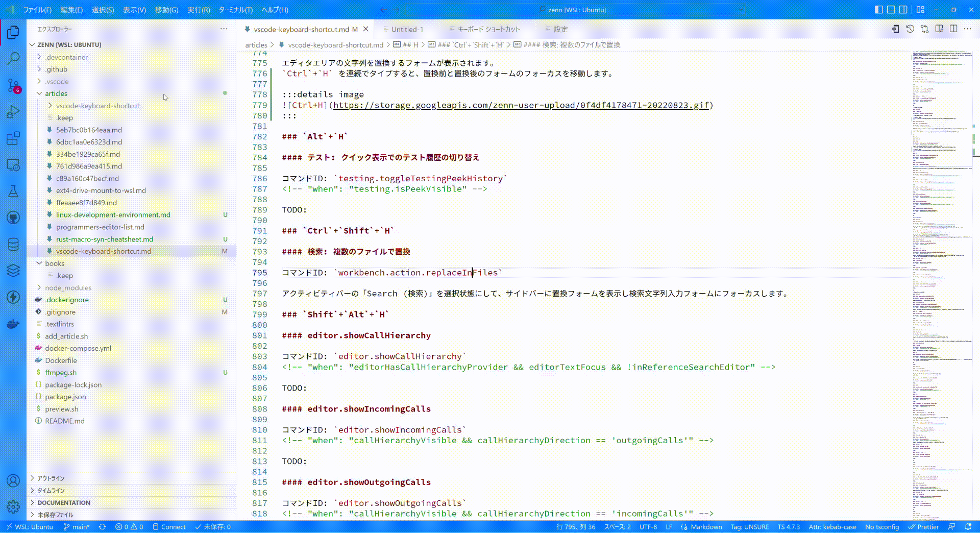This screenshot has width=980, height=533.
Task: Close the vscode-keyboard-shortcut.md tab
Action: click(365, 29)
